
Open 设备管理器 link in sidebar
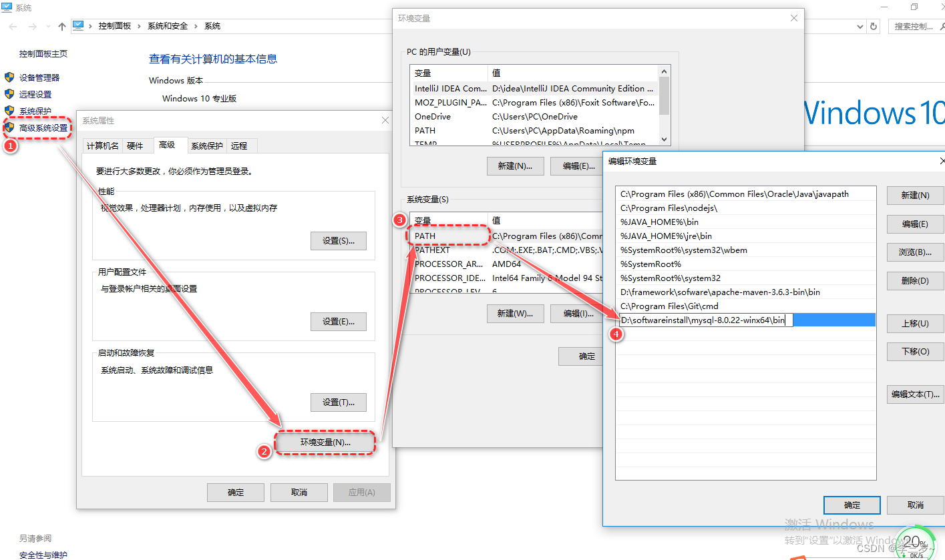pyautogui.click(x=39, y=77)
